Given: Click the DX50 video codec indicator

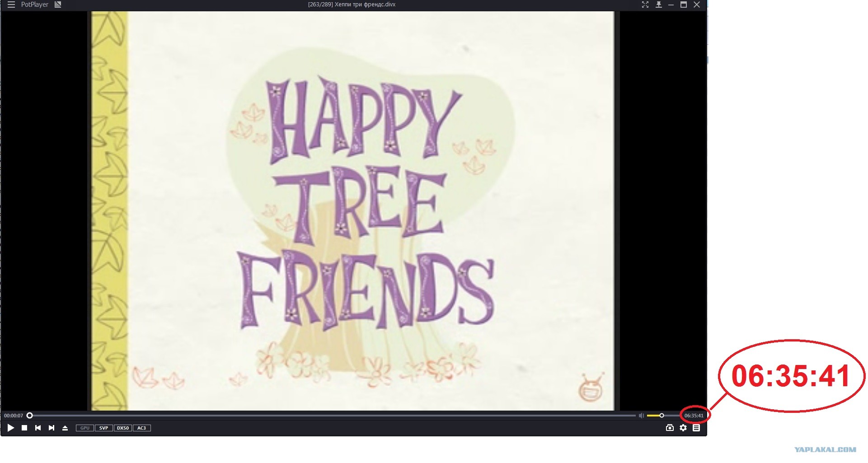Looking at the screenshot, I should [x=123, y=428].
